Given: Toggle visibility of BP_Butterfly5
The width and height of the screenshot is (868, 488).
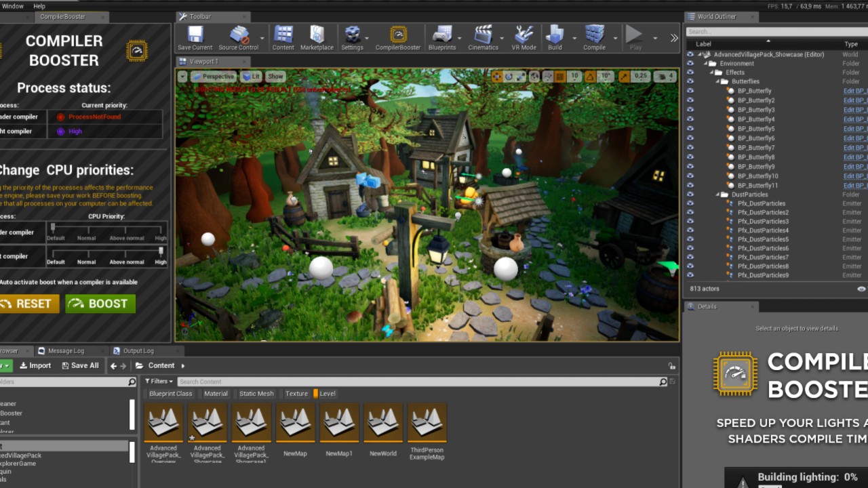Looking at the screenshot, I should (x=690, y=129).
